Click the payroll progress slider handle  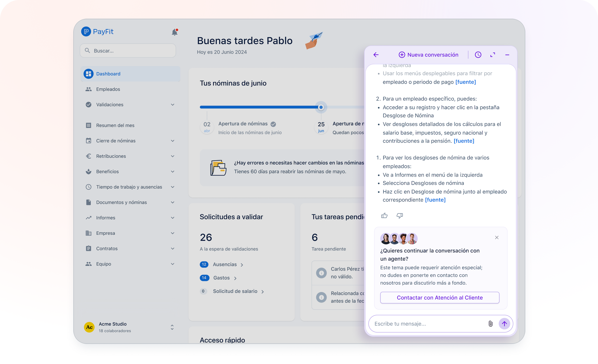[x=321, y=107]
